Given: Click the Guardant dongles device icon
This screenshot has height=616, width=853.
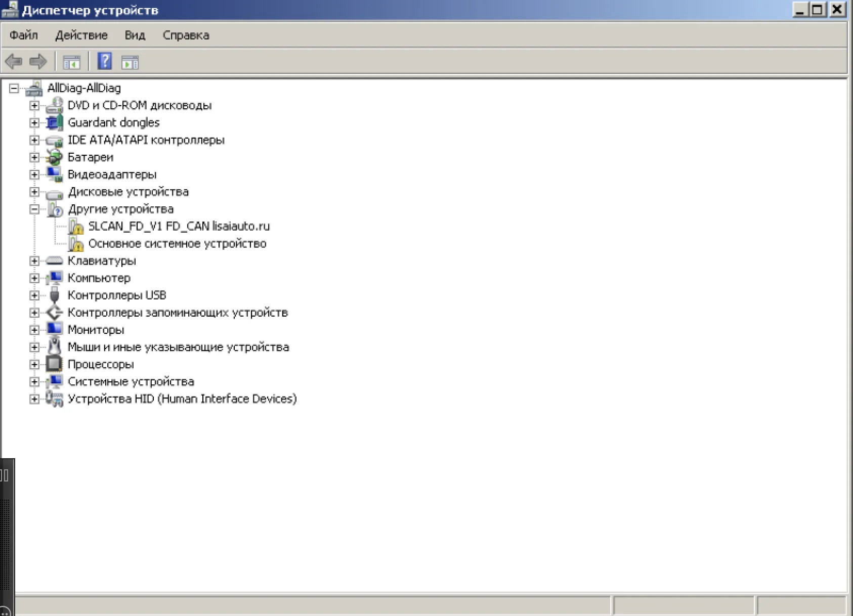Looking at the screenshot, I should click(54, 123).
